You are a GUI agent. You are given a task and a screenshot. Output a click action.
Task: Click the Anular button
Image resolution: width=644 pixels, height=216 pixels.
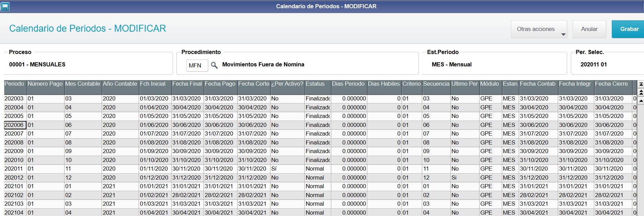tap(589, 29)
